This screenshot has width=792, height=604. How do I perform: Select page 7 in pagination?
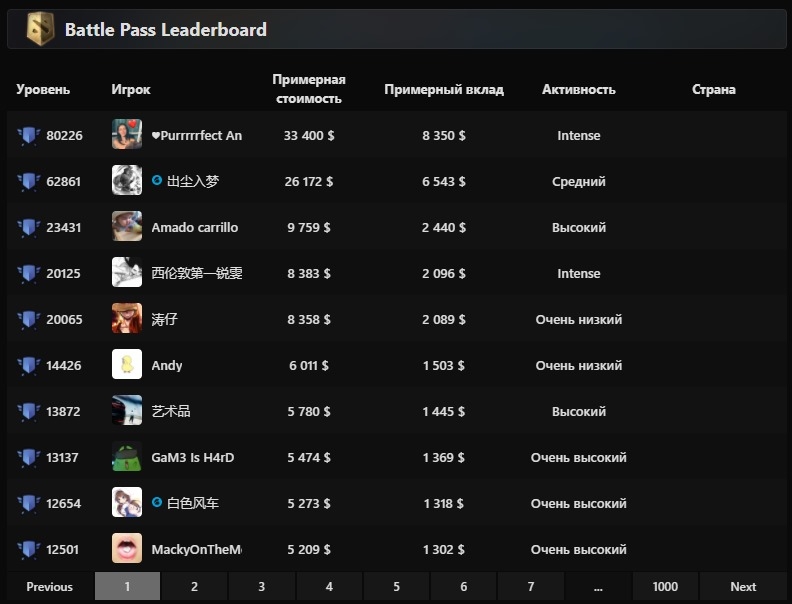pos(531,586)
